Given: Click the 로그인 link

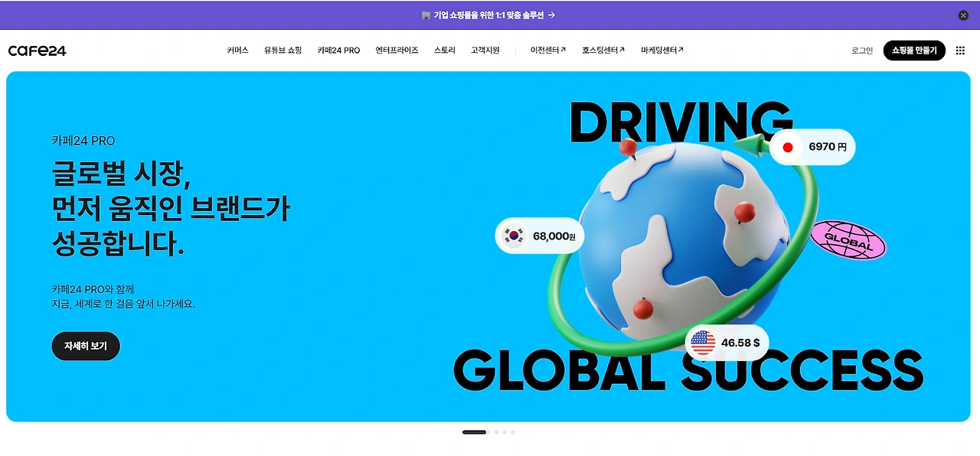Looking at the screenshot, I should 862,50.
